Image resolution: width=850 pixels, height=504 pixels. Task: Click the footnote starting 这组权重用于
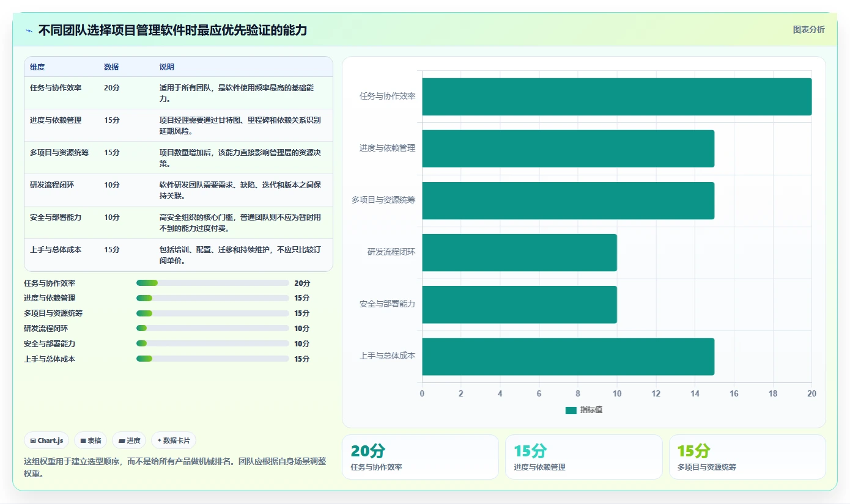pos(175,467)
